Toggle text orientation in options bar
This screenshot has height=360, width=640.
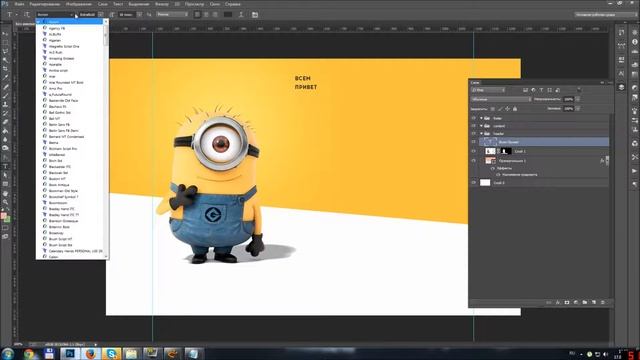pos(27,15)
